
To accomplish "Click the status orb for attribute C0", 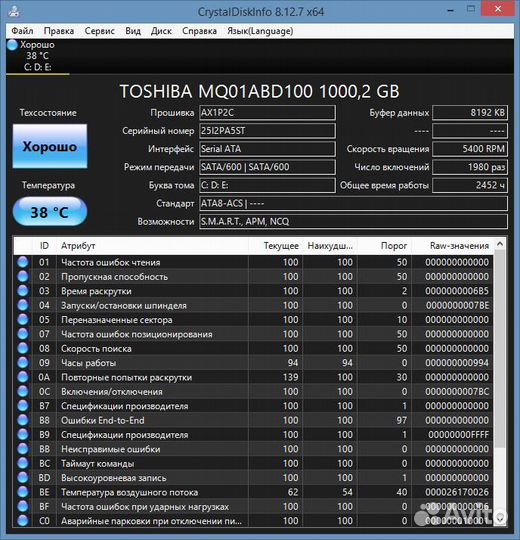I will [23, 521].
